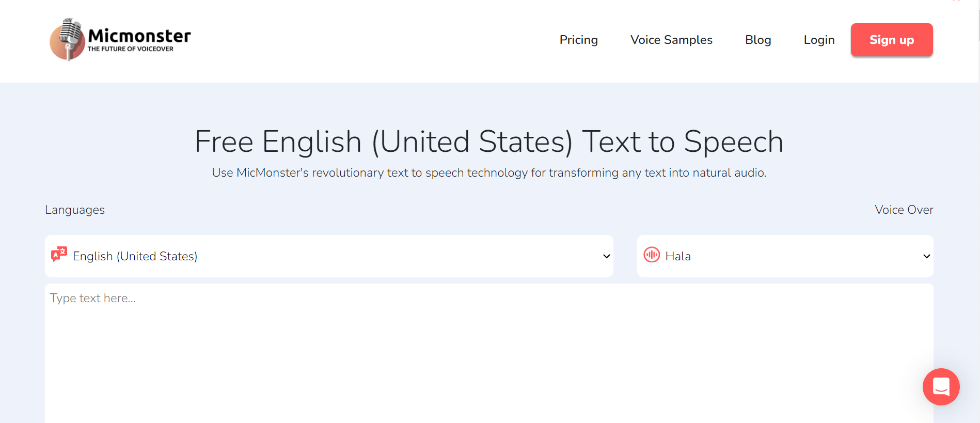Focus the 'Type text here...' text area

[x=489, y=353]
